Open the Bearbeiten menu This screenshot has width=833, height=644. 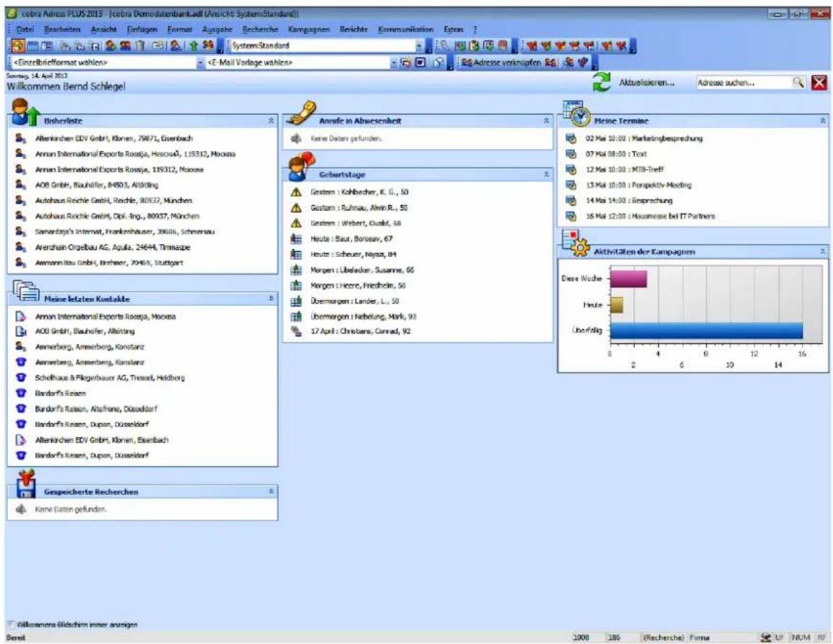[x=62, y=30]
